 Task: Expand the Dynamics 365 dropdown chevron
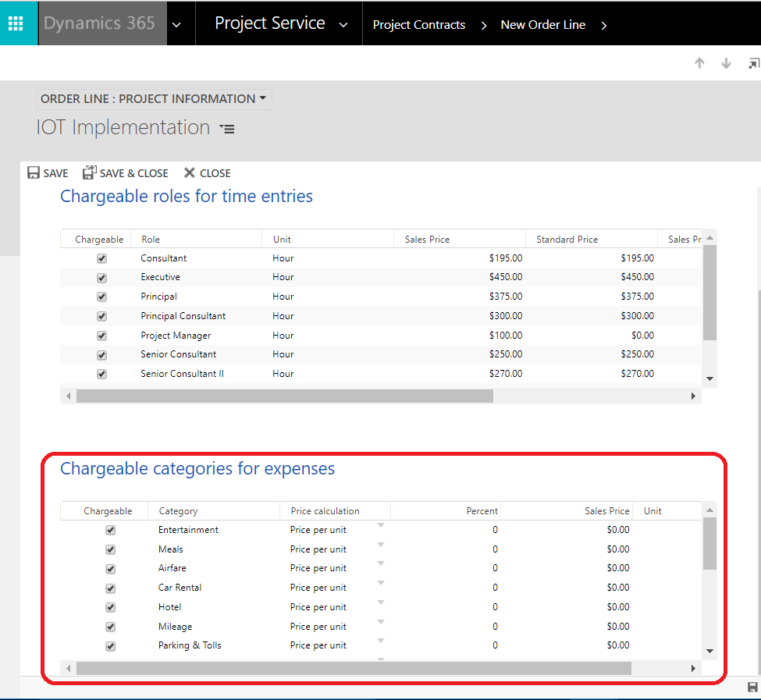tap(176, 25)
